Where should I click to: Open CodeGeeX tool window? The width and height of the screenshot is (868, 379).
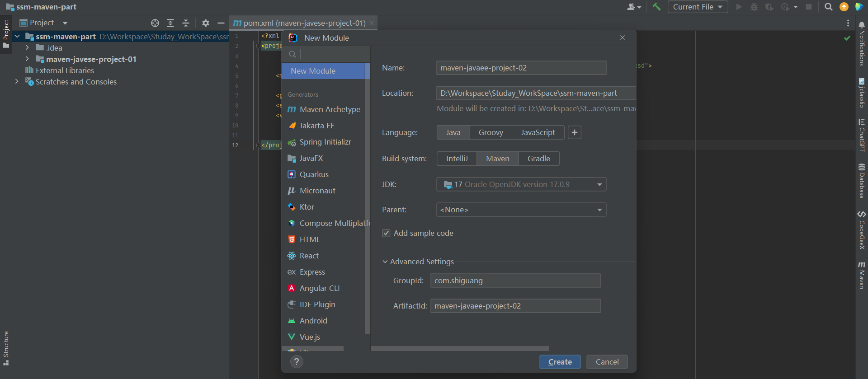pos(862,230)
